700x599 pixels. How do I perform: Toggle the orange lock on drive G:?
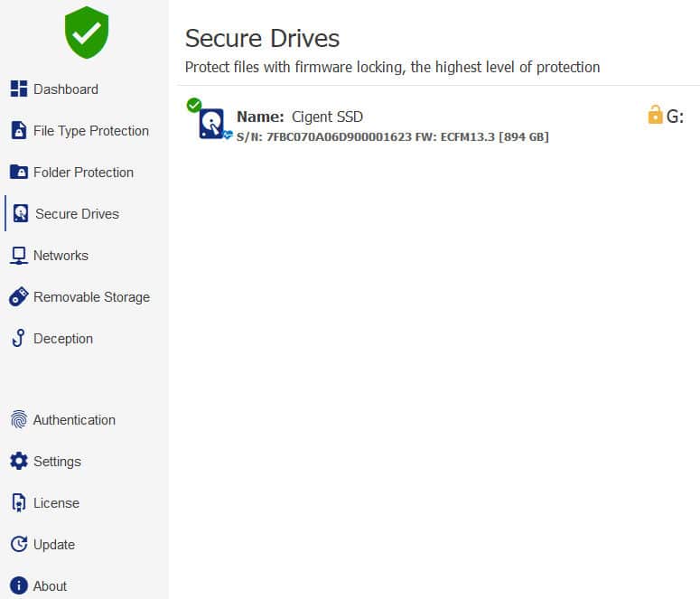coord(655,115)
